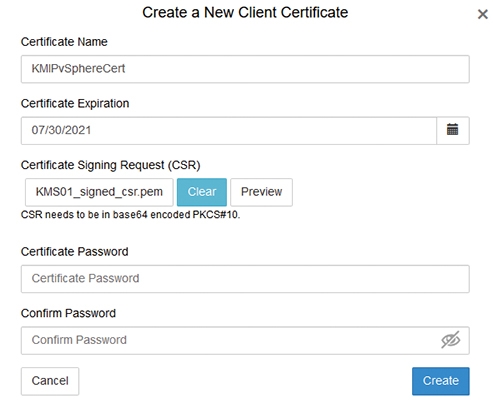Focus the KMIPvSphereCert name field

click(245, 69)
